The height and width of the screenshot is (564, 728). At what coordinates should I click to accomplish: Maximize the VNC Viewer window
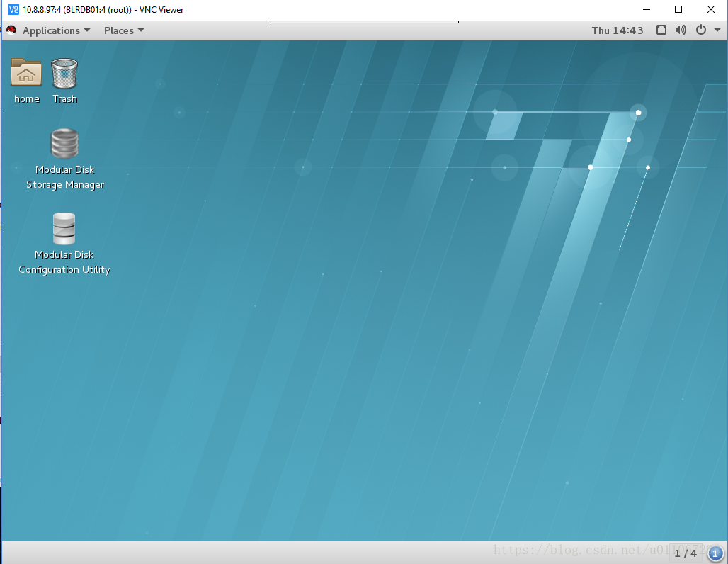pos(678,9)
